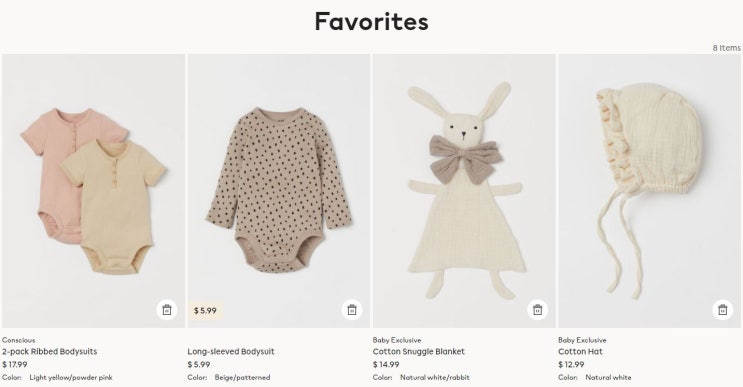Screen dimensions: 743x387
Task: Click the $5.99 price badge on bodysuit image
Action: pos(205,311)
